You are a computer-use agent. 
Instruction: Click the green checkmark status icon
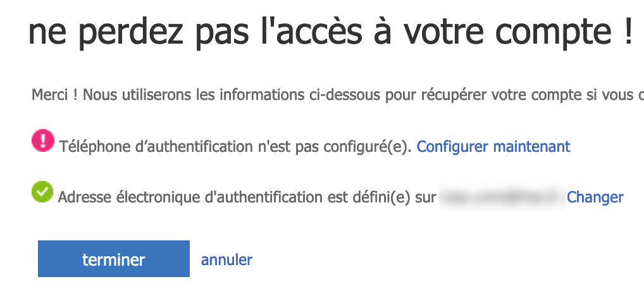(x=42, y=192)
